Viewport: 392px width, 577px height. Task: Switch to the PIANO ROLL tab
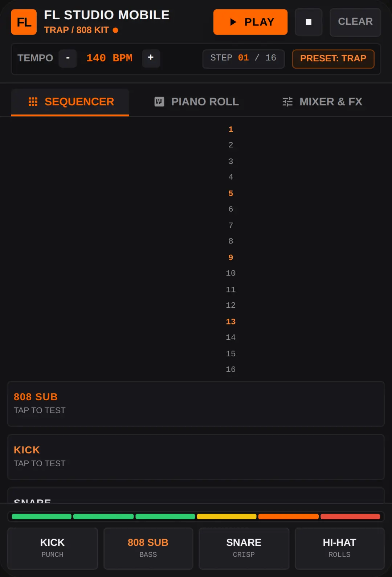click(x=196, y=102)
